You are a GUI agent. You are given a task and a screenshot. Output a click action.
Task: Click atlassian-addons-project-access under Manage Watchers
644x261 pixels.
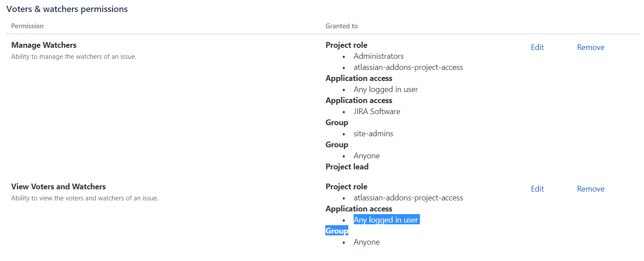[408, 67]
